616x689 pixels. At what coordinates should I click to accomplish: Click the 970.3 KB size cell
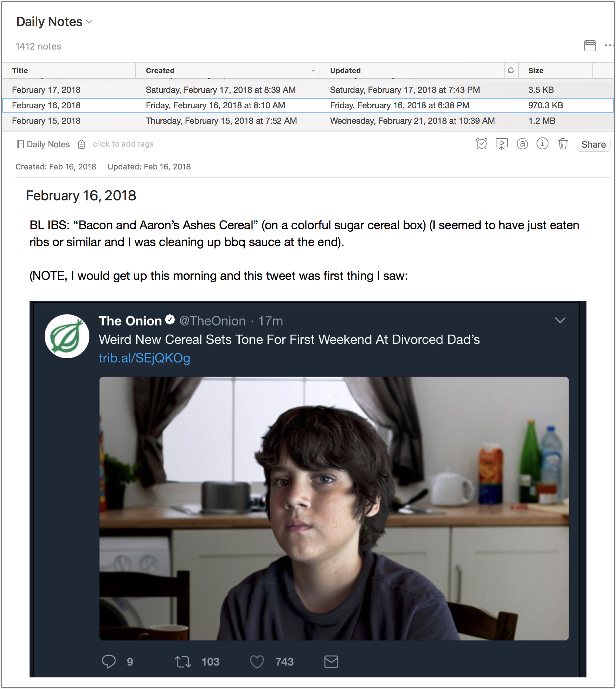pyautogui.click(x=545, y=105)
